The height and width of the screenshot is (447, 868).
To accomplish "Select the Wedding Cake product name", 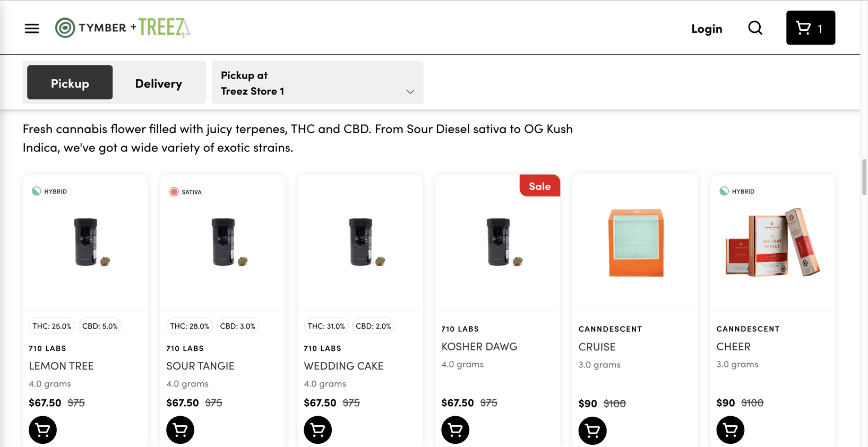I will coord(343,365).
